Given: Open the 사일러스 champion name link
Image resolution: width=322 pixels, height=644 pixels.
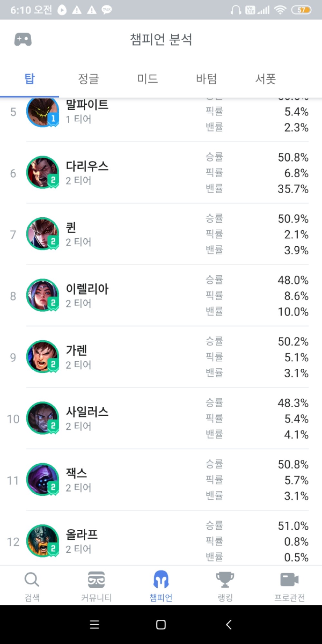Looking at the screenshot, I should (87, 412).
